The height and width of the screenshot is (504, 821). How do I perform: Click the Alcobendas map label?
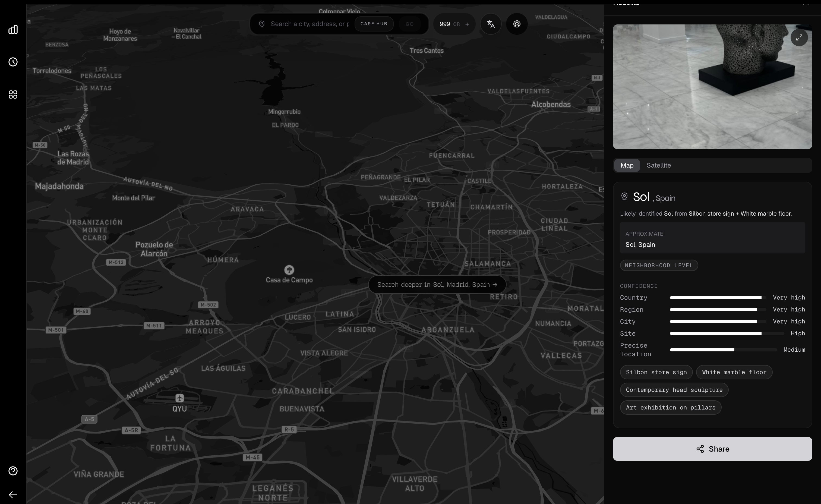[x=551, y=104]
